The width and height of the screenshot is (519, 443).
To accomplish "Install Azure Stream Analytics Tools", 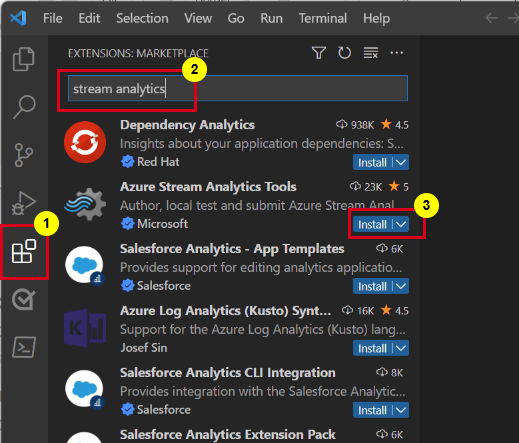I will tap(372, 224).
